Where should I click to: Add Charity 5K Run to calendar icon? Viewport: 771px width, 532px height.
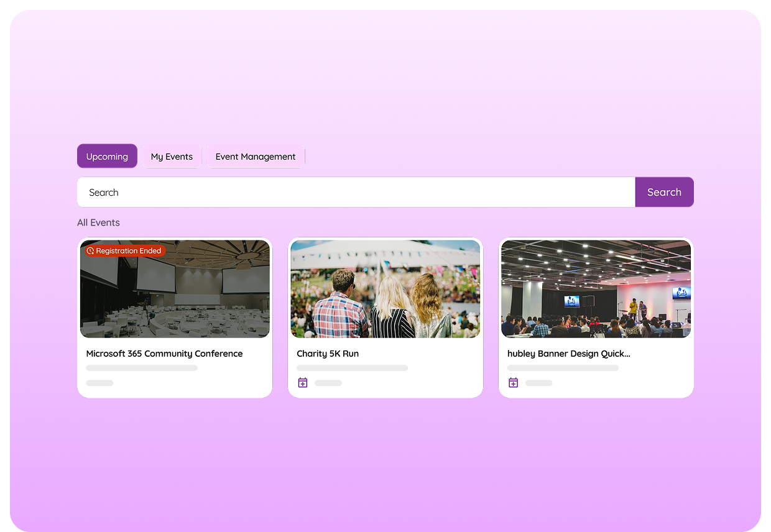click(303, 383)
